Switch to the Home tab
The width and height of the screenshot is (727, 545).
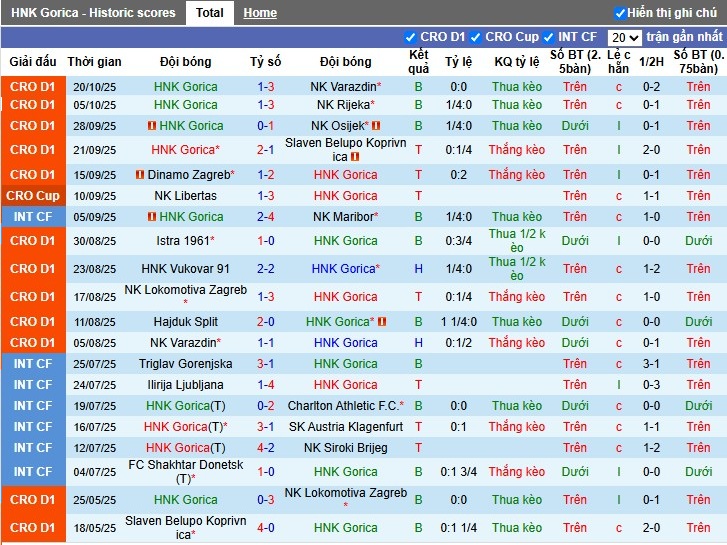point(260,13)
